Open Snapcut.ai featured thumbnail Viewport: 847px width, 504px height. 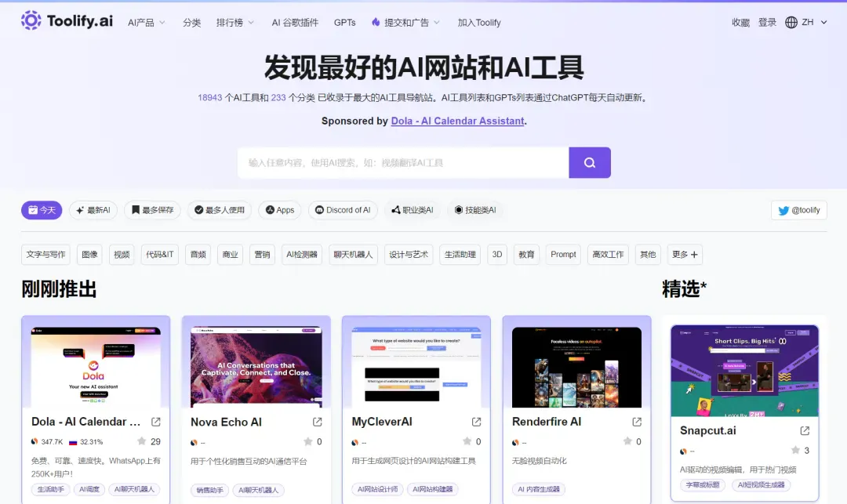pyautogui.click(x=744, y=371)
